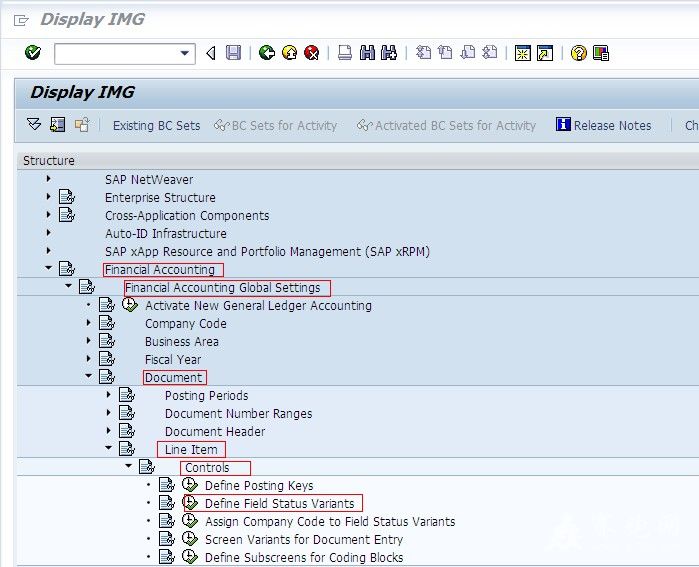This screenshot has height=567, width=699.
Task: Click the IMG project view icon
Action: (58, 124)
